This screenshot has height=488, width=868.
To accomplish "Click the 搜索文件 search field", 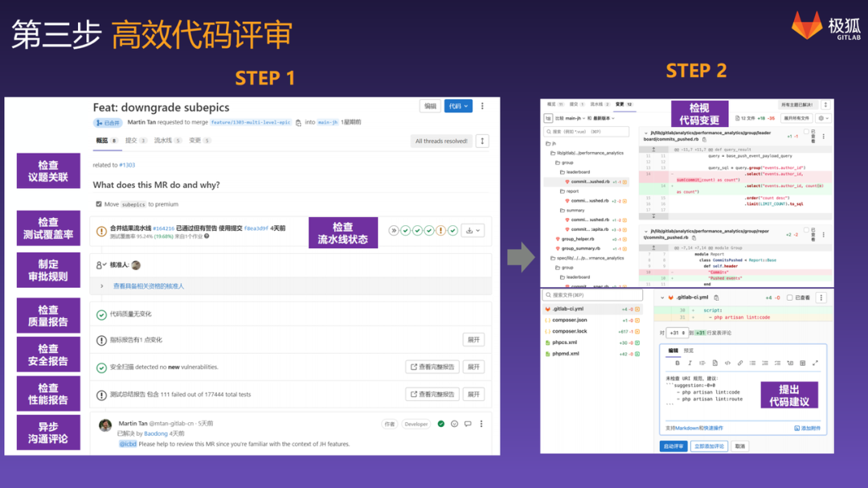I will [592, 295].
